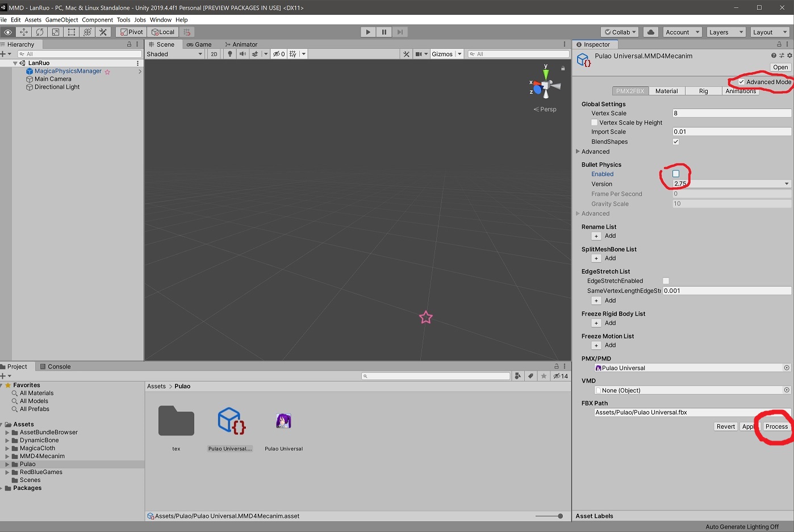Open the Layout dropdown
The height and width of the screenshot is (532, 794).
[x=770, y=32]
